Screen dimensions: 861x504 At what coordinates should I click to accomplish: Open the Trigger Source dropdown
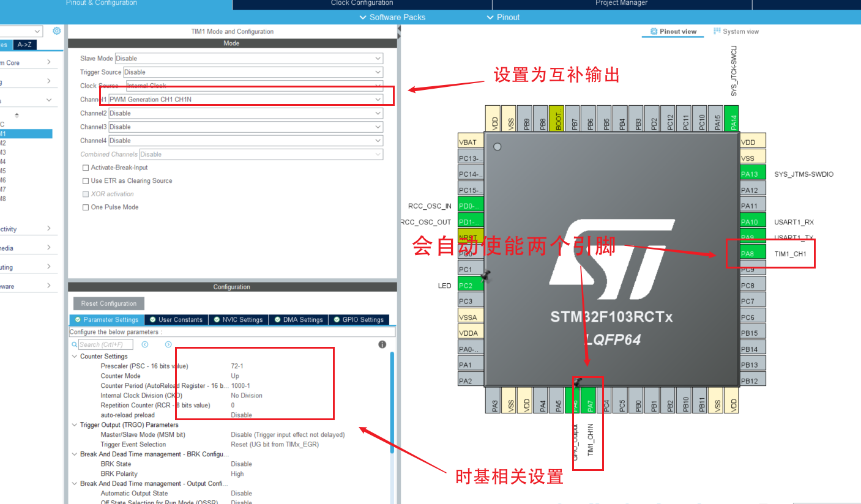[253, 72]
